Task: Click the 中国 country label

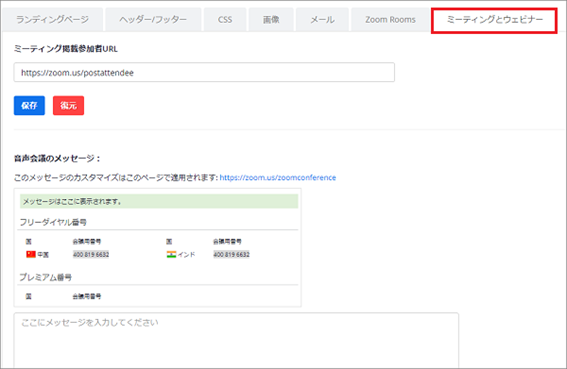Action: click(43, 255)
